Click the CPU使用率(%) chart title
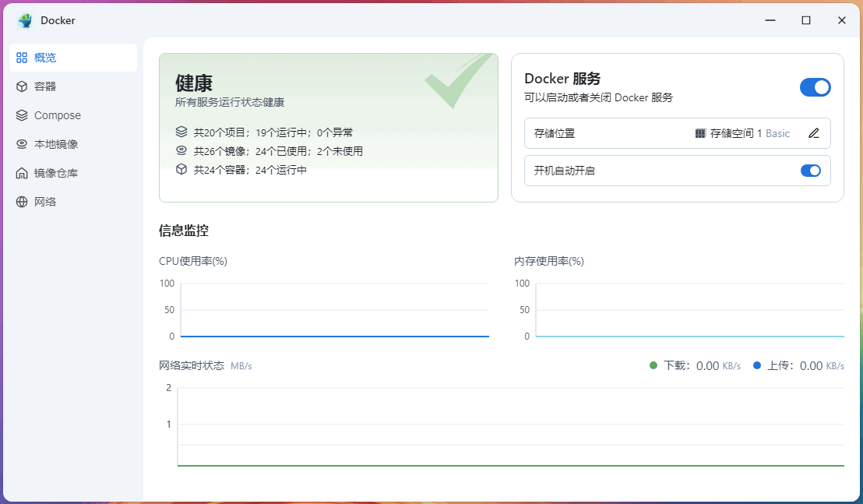 pos(192,262)
